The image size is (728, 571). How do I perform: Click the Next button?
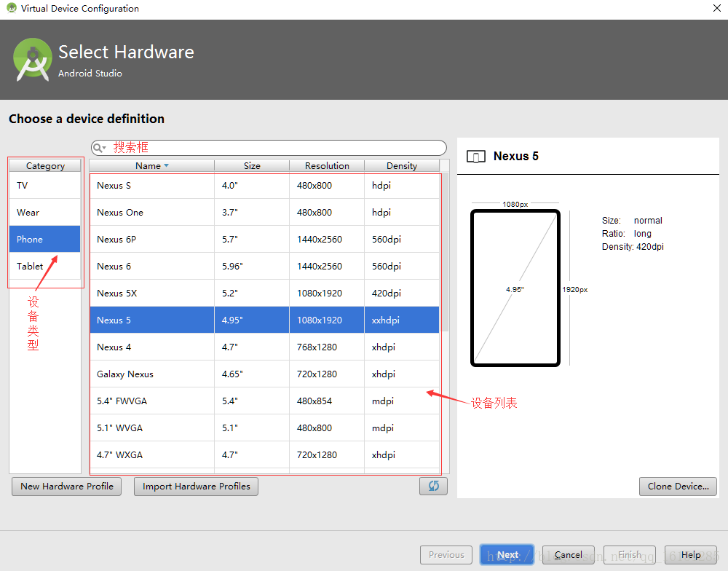click(507, 555)
